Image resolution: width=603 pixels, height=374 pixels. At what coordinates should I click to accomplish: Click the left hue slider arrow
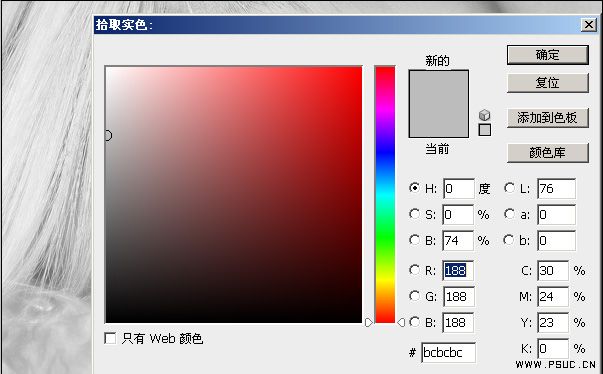368,322
